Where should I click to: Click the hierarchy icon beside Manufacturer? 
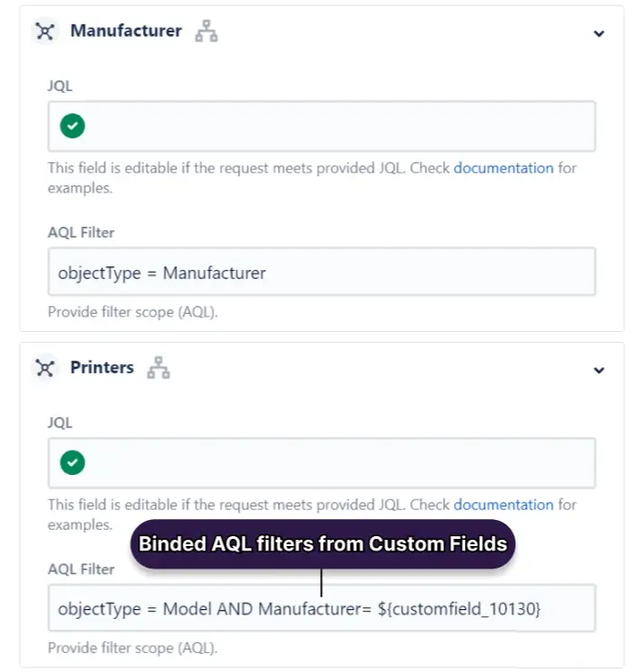coord(207,31)
